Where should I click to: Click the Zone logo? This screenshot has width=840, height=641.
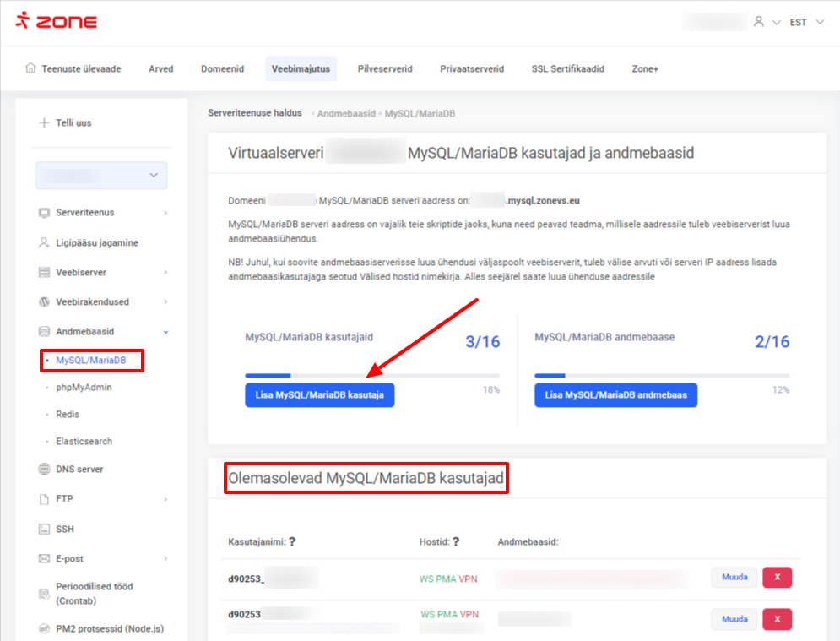(56, 21)
